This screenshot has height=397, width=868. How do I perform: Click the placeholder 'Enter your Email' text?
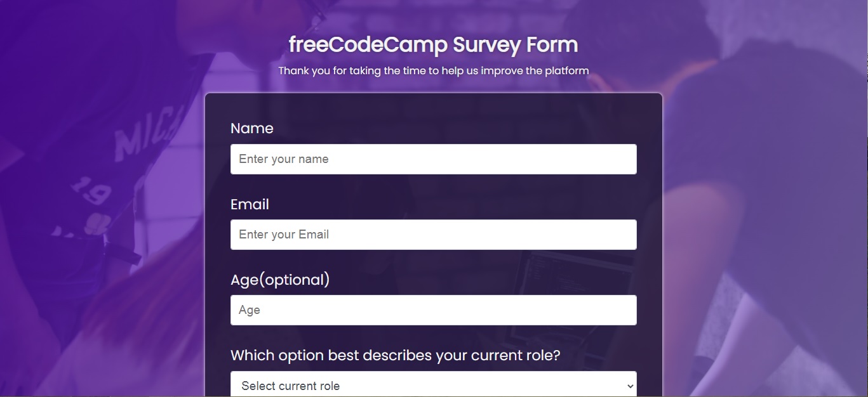283,234
